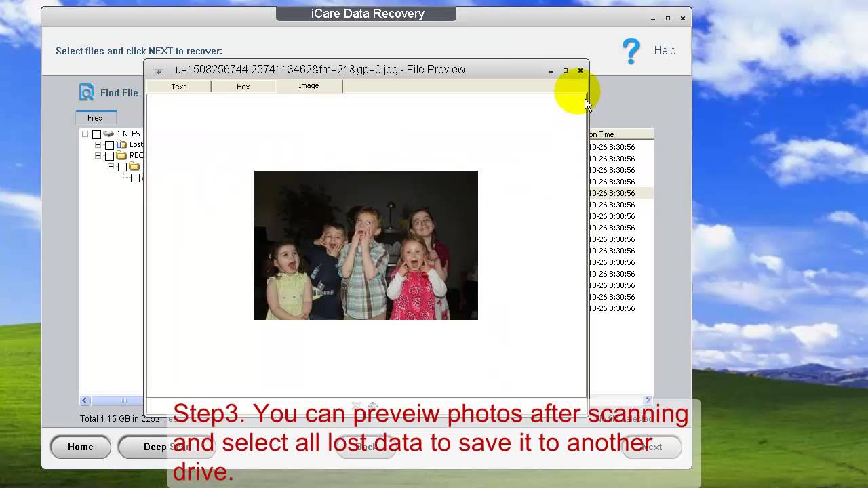Select the highlighted 8:30:56 file row
The width and height of the screenshot is (868, 488).
point(621,193)
